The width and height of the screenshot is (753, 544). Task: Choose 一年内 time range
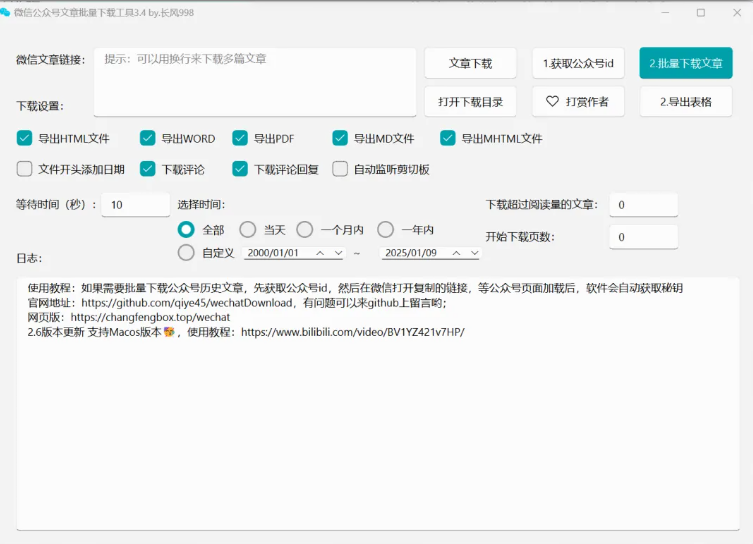385,230
